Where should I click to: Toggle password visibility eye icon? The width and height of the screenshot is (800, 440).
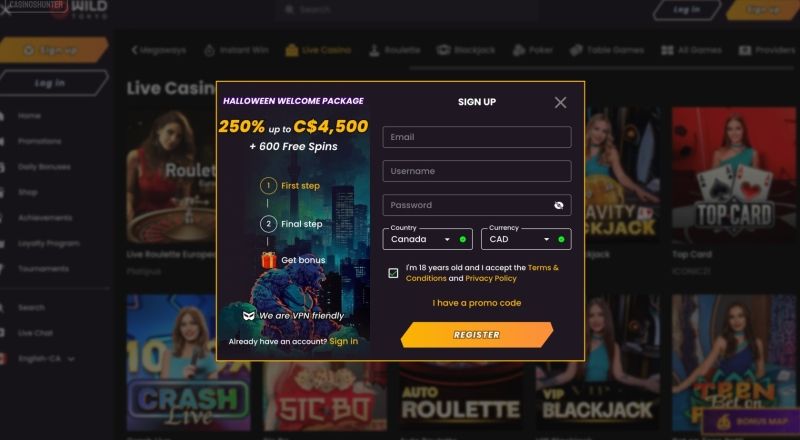(x=559, y=205)
